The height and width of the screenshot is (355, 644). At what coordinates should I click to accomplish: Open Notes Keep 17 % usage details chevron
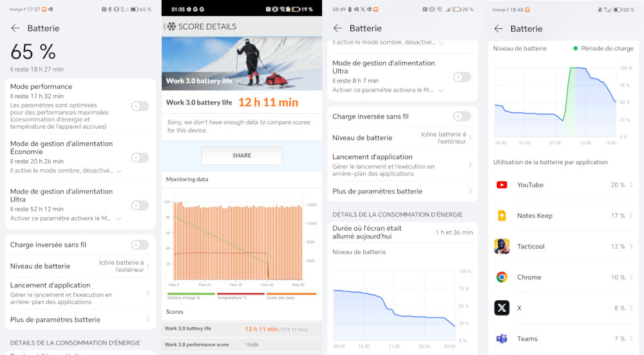[631, 216]
